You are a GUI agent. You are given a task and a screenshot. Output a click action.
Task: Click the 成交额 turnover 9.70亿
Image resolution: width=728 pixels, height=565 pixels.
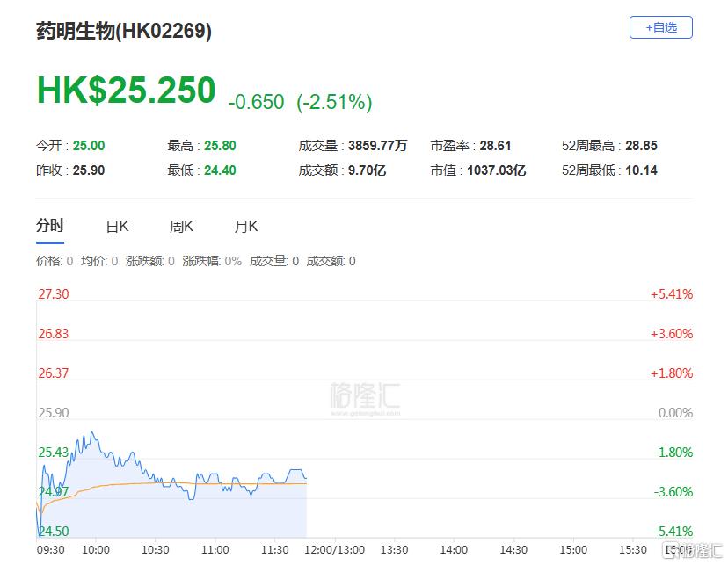click(x=367, y=170)
